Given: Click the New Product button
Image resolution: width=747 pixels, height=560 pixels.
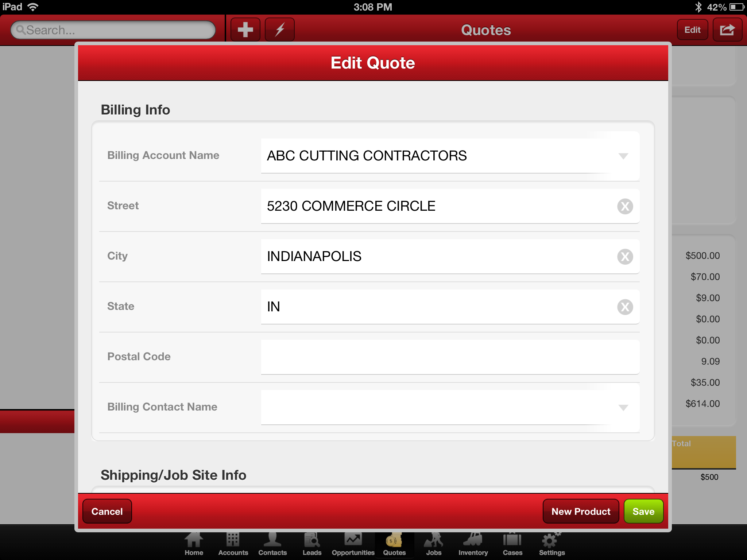Looking at the screenshot, I should click(581, 512).
